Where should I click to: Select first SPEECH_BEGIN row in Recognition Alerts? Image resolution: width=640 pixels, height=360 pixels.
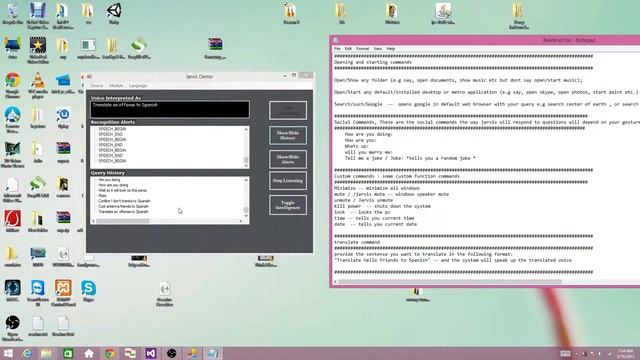click(x=112, y=129)
